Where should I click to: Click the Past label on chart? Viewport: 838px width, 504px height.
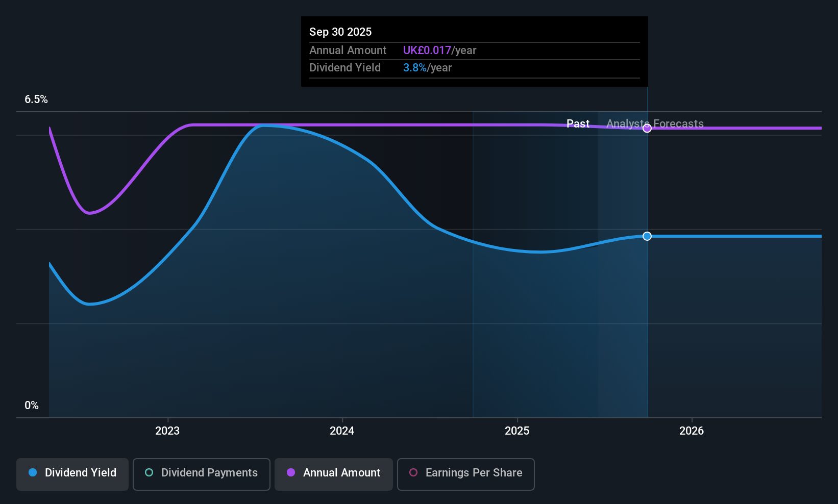(578, 124)
